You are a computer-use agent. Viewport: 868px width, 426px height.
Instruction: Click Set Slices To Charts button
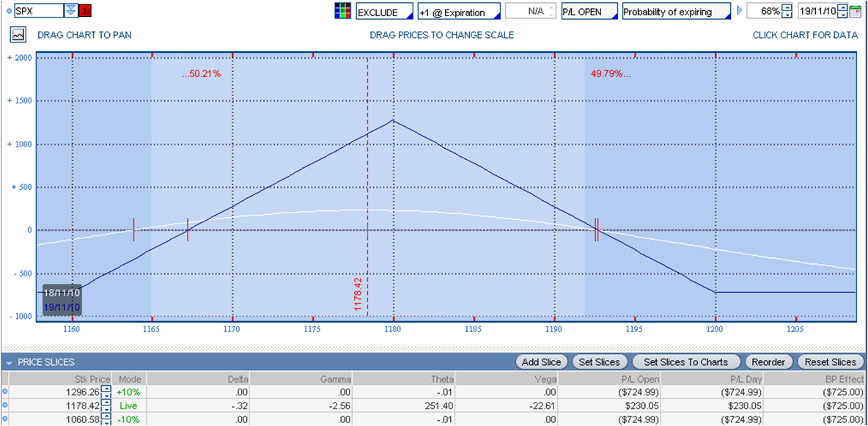(686, 362)
